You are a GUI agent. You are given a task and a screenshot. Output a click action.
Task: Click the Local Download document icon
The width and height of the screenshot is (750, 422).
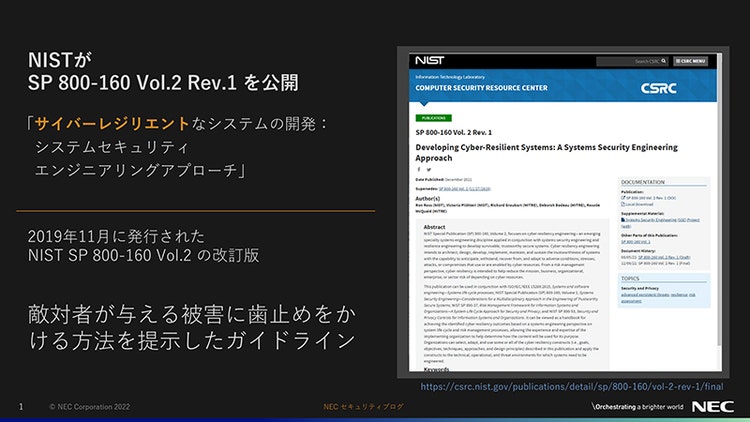point(623,204)
